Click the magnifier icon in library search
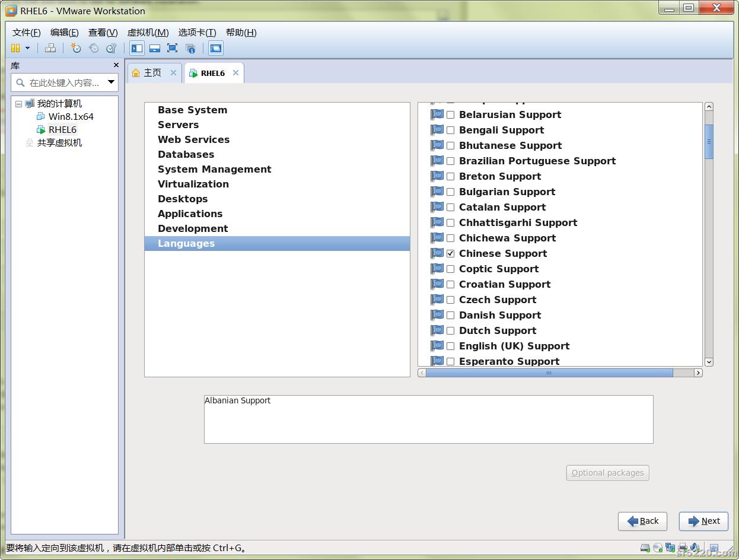 click(21, 82)
